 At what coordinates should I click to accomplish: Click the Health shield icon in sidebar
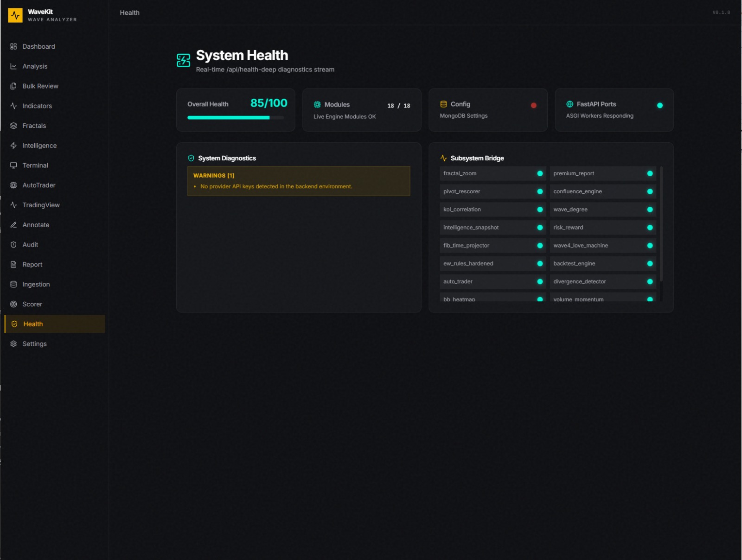14,324
